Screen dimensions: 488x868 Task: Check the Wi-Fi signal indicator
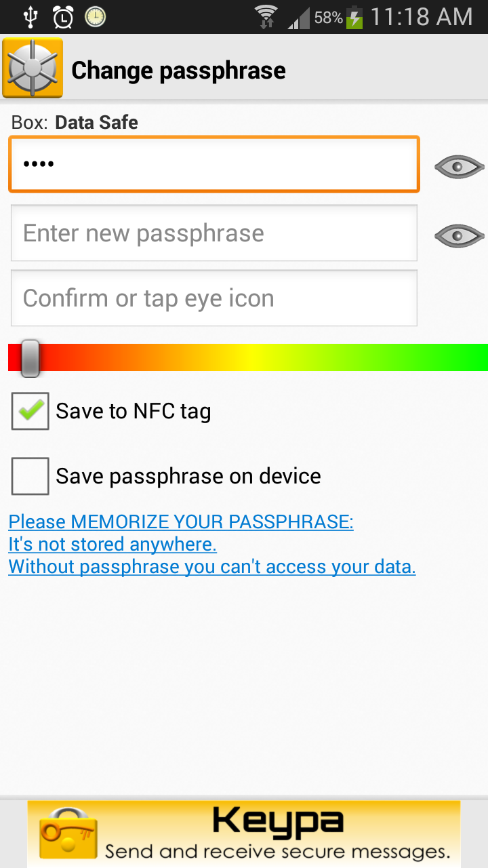coord(266,16)
